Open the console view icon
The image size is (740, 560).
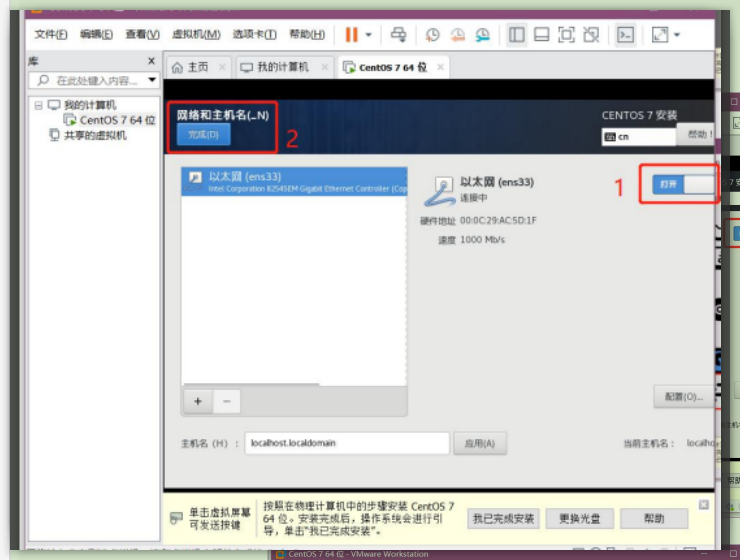click(x=625, y=34)
